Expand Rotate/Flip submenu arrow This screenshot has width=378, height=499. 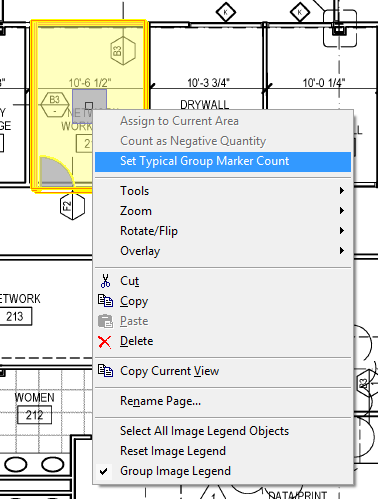click(342, 231)
